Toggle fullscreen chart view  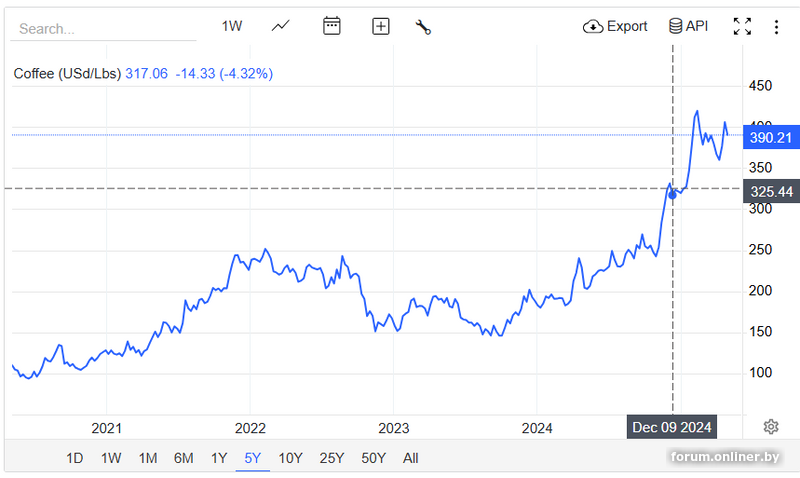coord(742,27)
